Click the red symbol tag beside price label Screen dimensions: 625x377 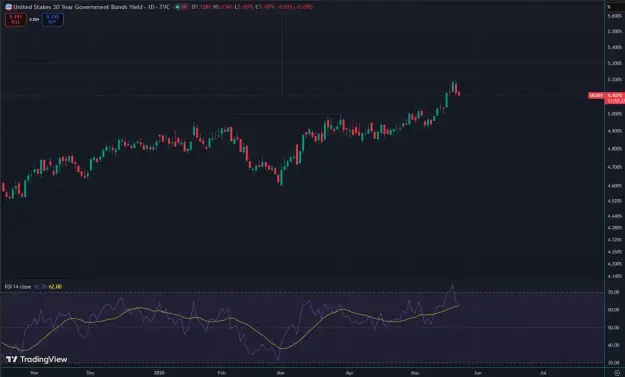click(x=596, y=96)
